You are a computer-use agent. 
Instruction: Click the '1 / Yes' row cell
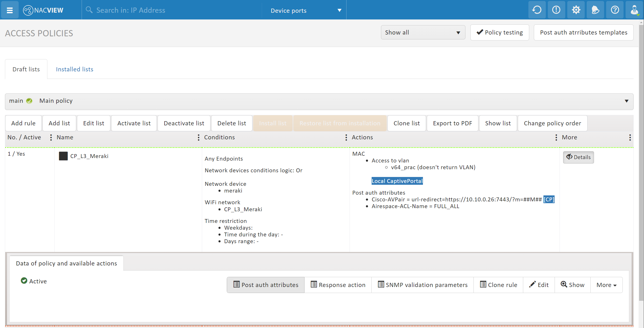click(16, 154)
